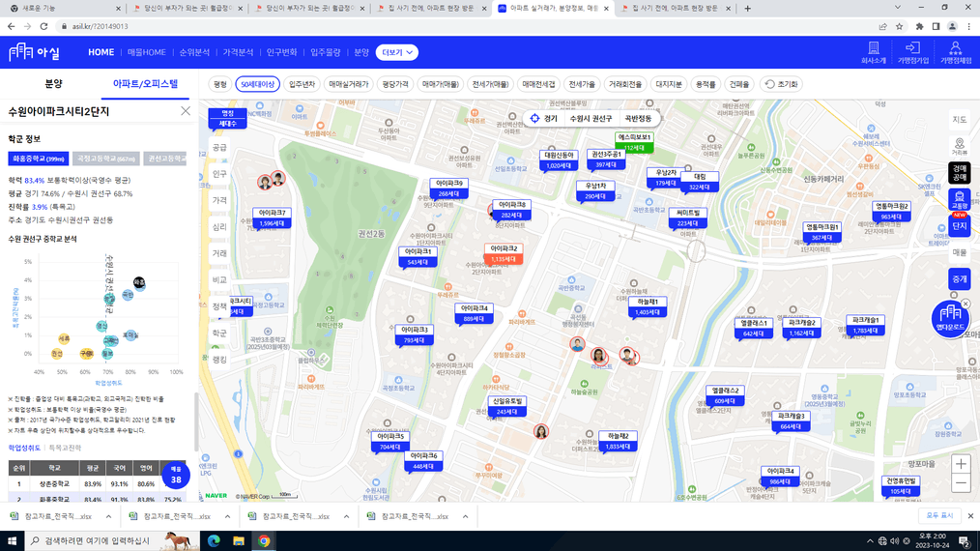Image resolution: width=980 pixels, height=551 pixels.
Task: Open the browser extensions puzzle icon
Action: [919, 26]
